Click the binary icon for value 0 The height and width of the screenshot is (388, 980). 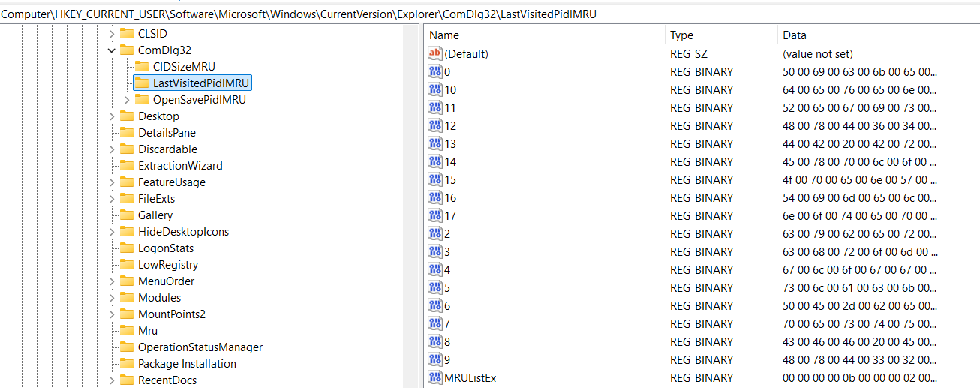pyautogui.click(x=435, y=72)
